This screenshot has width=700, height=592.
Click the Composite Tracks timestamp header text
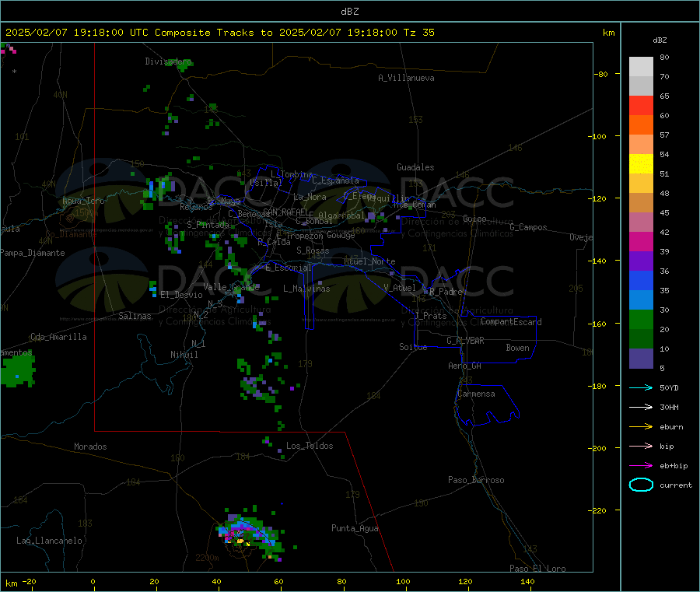point(219,33)
